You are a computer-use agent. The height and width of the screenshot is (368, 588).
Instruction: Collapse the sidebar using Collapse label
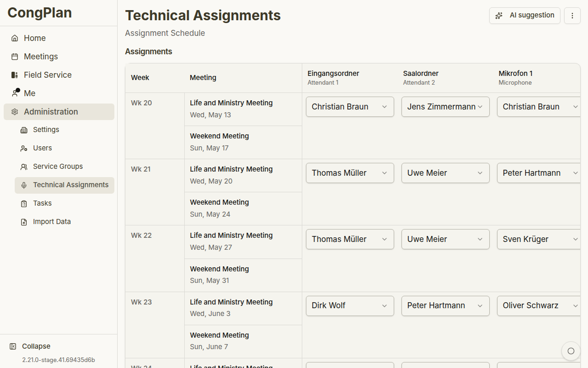[36, 346]
